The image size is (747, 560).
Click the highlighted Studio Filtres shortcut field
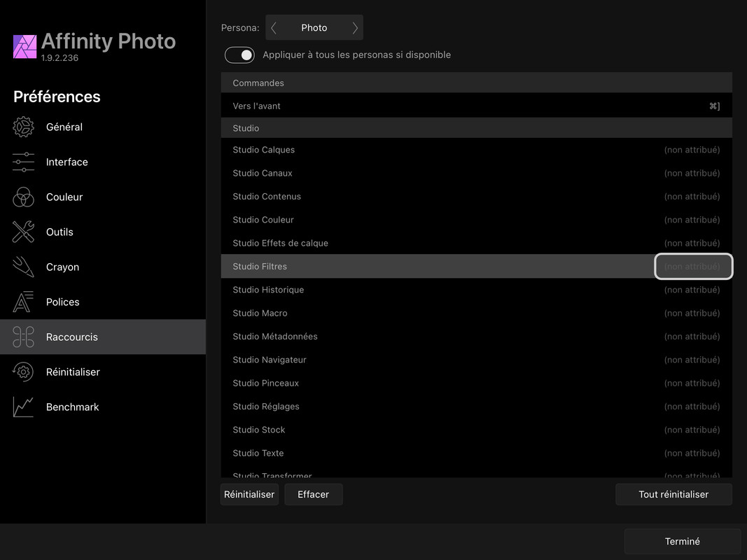(694, 267)
